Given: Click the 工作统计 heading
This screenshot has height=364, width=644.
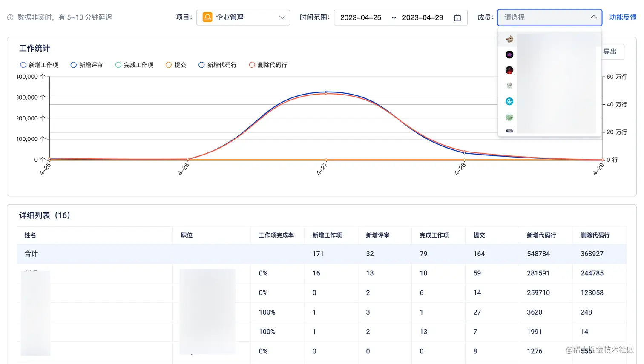Looking at the screenshot, I should 34,48.
